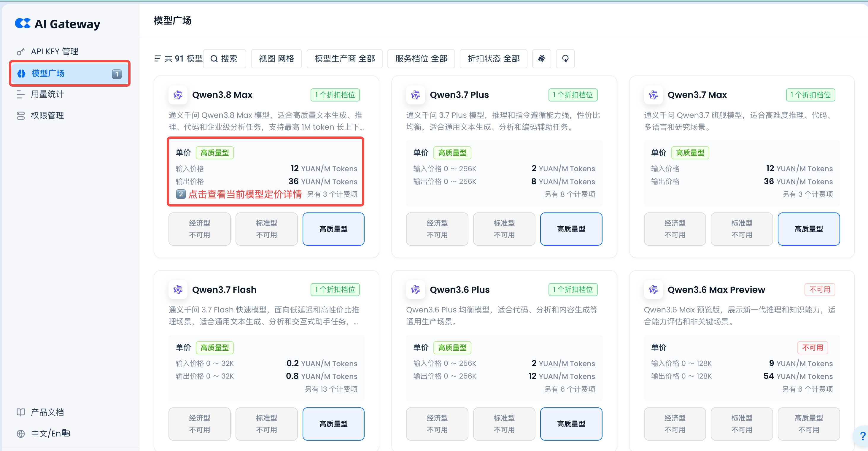This screenshot has width=868, height=451.
Task: Select 高质量型 tier on Qwen3.7 Plus card
Action: 571,229
